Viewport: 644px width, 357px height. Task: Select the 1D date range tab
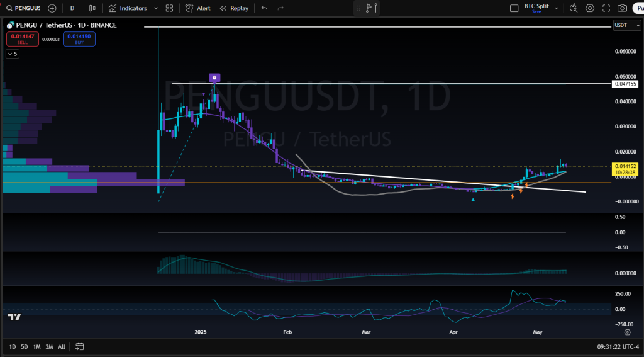[13, 346]
